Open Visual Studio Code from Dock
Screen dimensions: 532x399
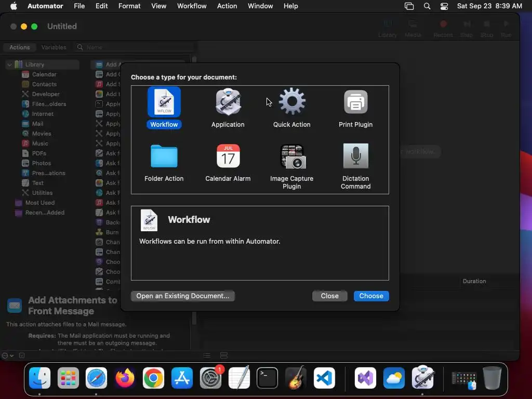(324, 378)
